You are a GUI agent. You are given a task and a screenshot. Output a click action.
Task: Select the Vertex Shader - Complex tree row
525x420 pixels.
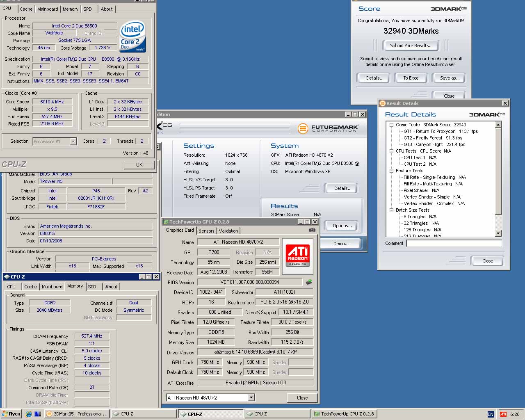434,203
